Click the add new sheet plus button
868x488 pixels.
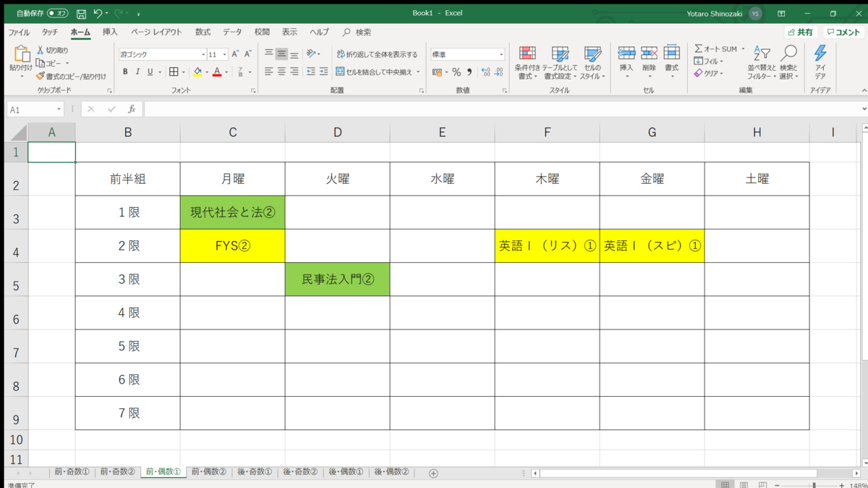click(433, 473)
